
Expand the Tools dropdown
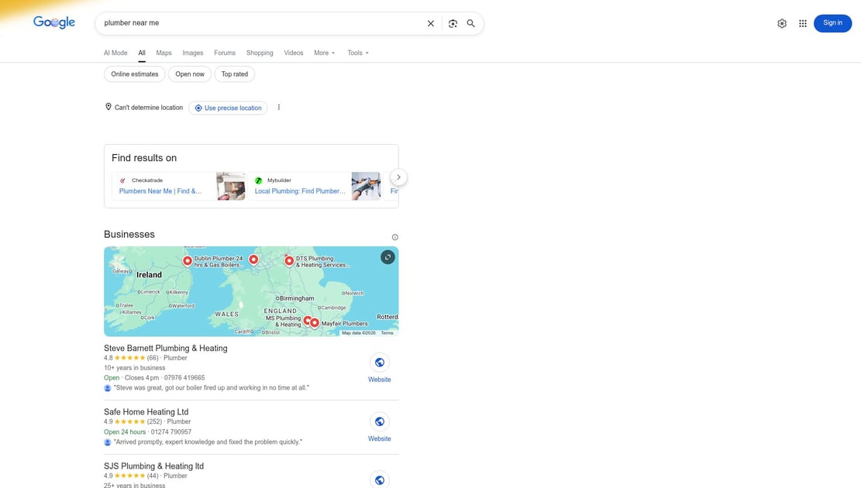tap(358, 53)
